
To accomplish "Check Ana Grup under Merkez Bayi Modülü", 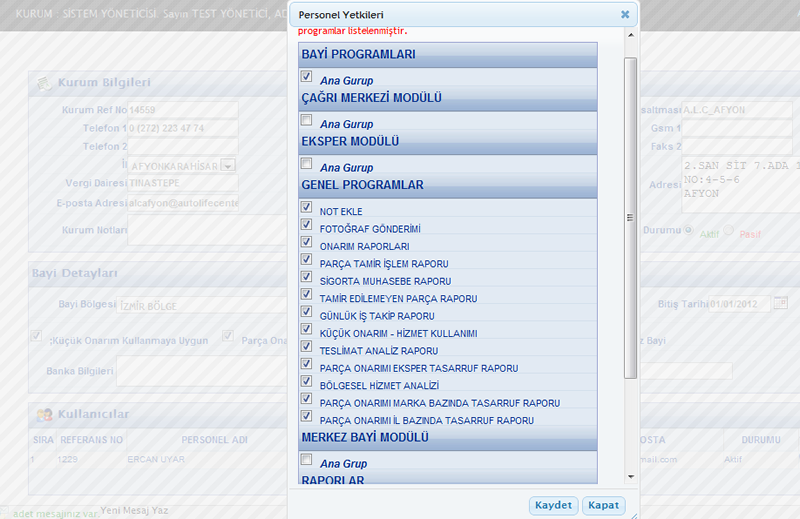I will pyautogui.click(x=307, y=460).
